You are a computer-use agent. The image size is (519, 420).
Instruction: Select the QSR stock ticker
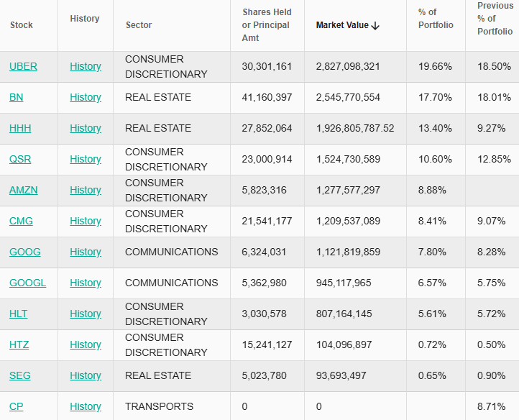point(20,159)
